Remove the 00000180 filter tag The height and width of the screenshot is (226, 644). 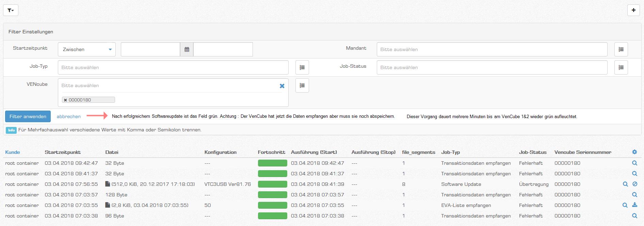pyautogui.click(x=65, y=100)
